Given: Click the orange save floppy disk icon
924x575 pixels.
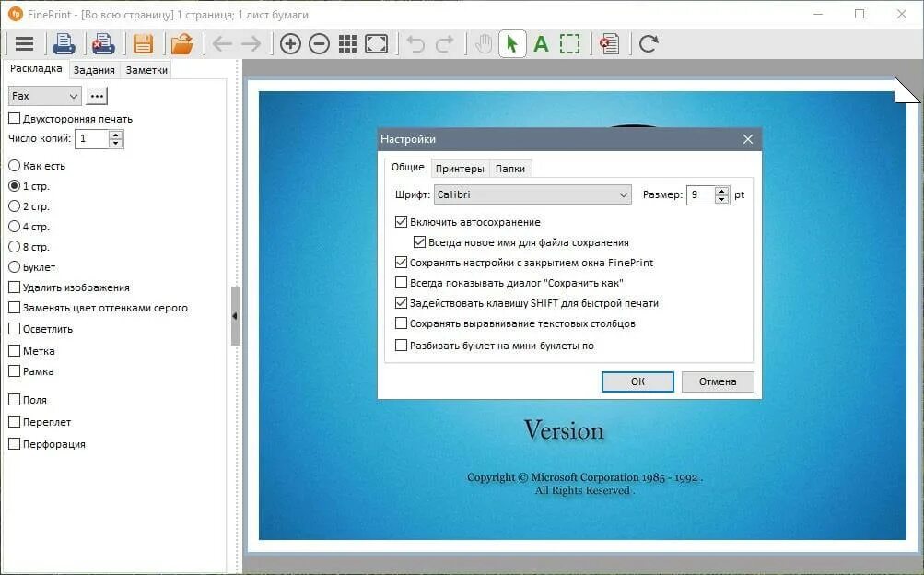Looking at the screenshot, I should tap(143, 43).
